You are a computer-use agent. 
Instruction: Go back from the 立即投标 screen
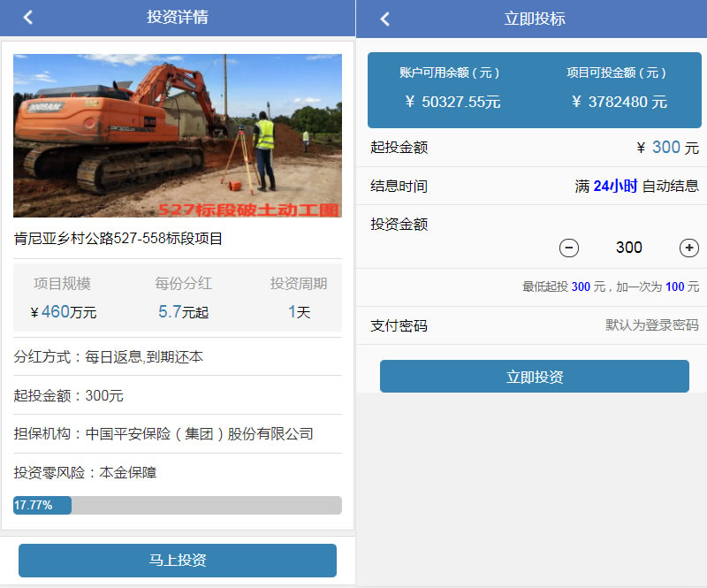(x=384, y=19)
